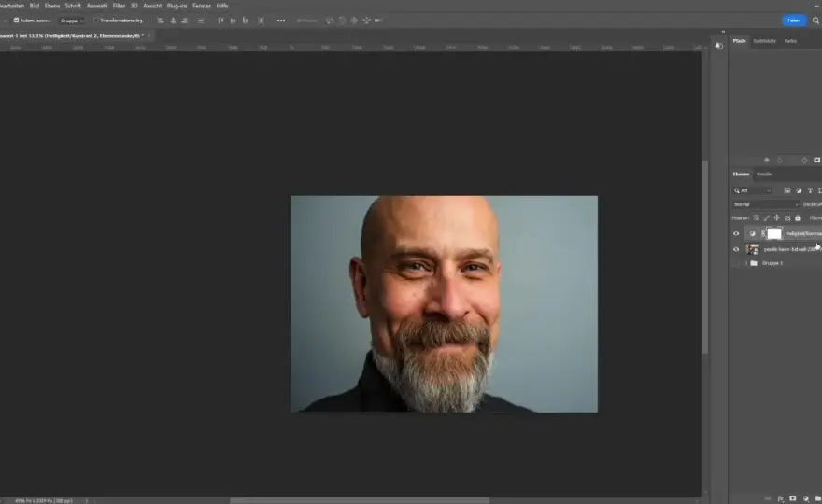The height and width of the screenshot is (504, 822).
Task: Click make work path from selection icon
Action: tap(804, 160)
